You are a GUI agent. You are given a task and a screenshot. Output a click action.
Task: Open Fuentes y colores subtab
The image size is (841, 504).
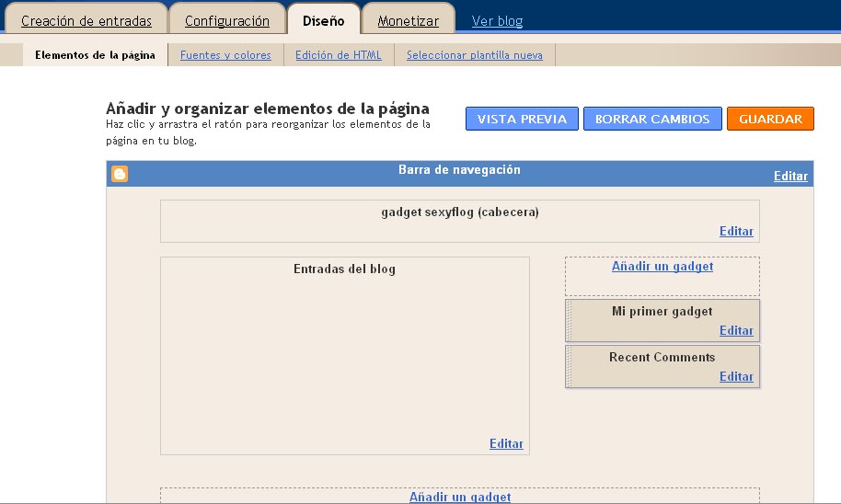225,54
